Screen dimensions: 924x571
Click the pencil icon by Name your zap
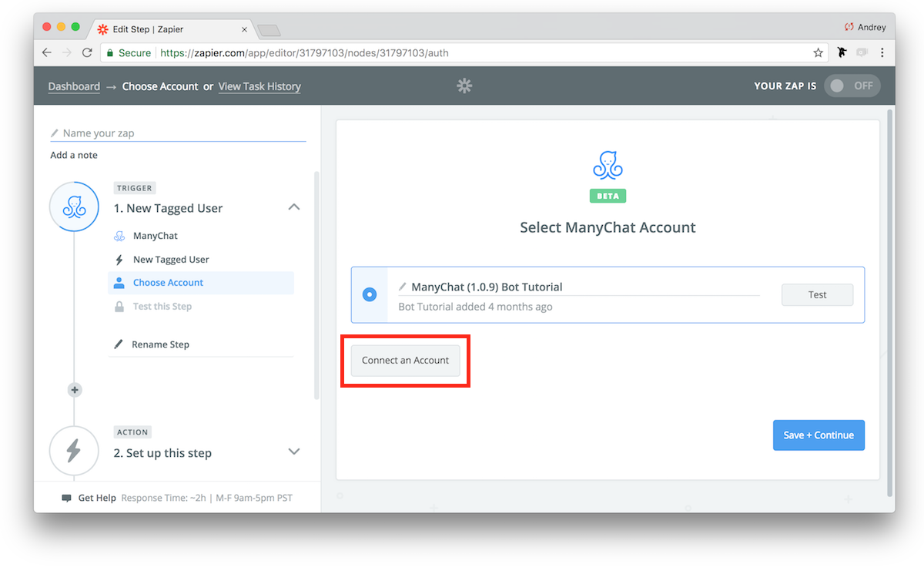pos(55,133)
